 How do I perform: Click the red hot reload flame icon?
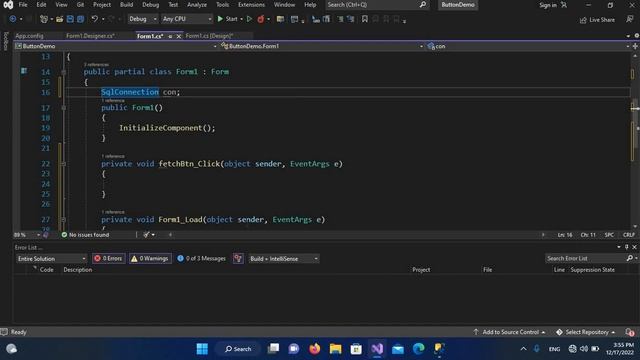click(260, 19)
